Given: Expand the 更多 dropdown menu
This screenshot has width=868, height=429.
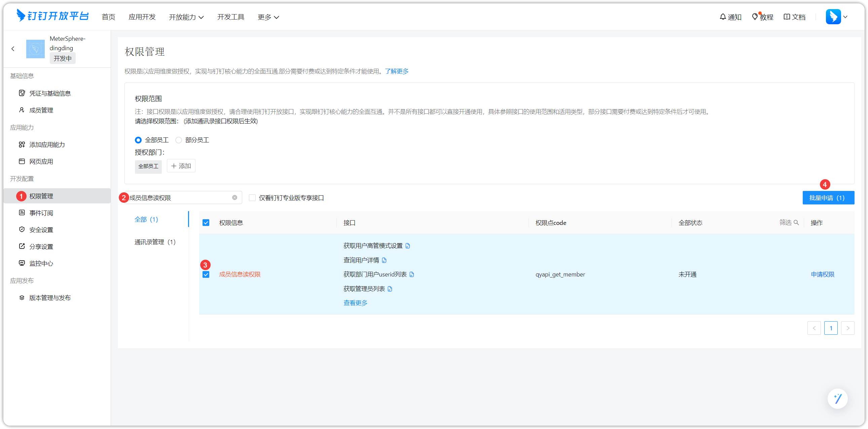Looking at the screenshot, I should pyautogui.click(x=268, y=17).
